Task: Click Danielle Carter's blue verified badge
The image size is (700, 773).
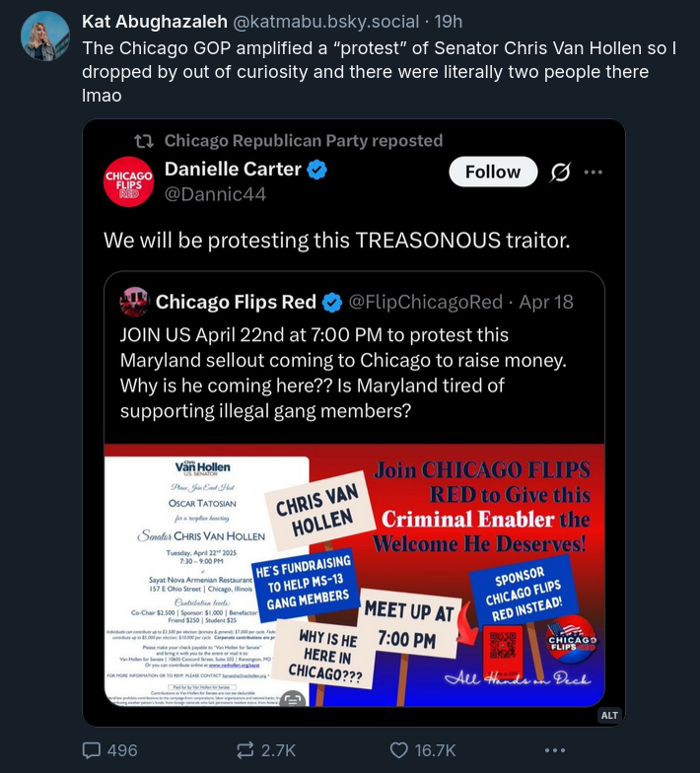Action: pyautogui.click(x=316, y=170)
